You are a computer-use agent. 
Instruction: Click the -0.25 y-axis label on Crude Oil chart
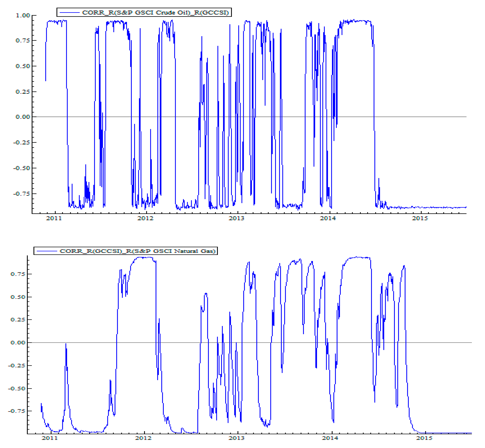[x=22, y=142]
